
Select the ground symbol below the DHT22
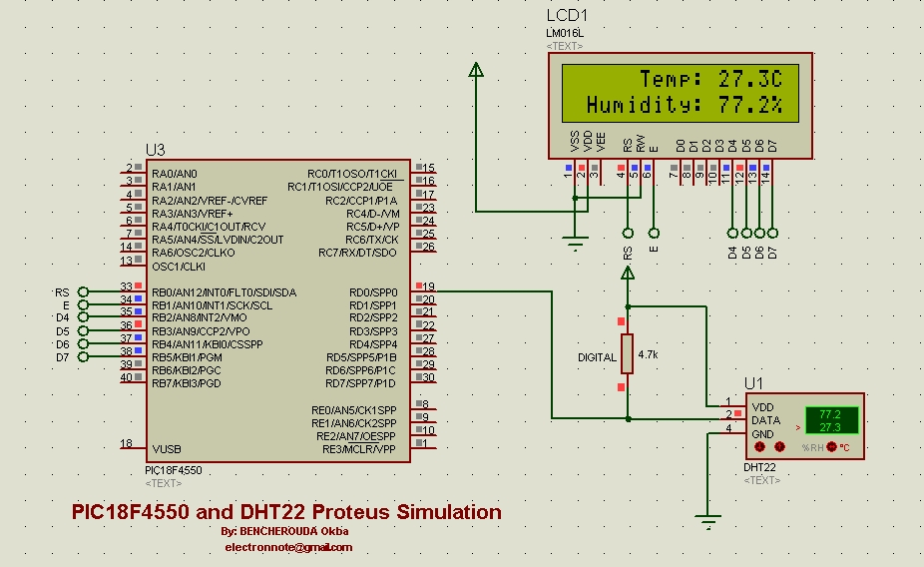(707, 522)
